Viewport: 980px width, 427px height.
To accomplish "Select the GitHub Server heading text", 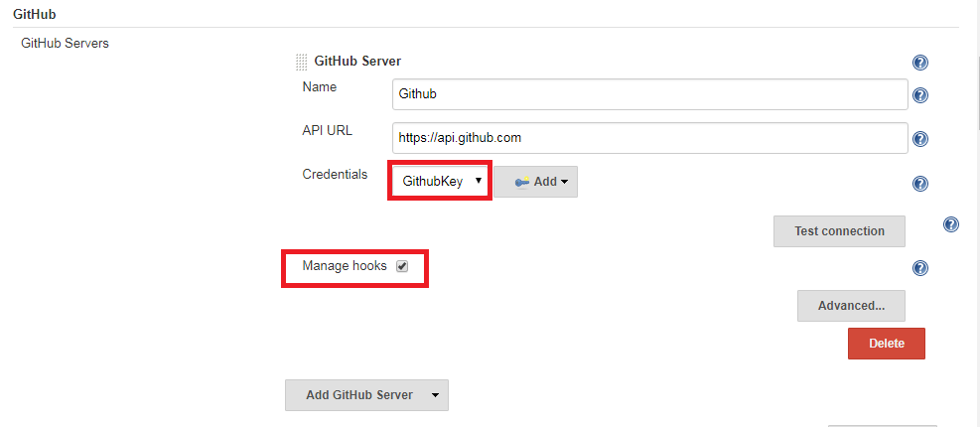I will [x=357, y=62].
